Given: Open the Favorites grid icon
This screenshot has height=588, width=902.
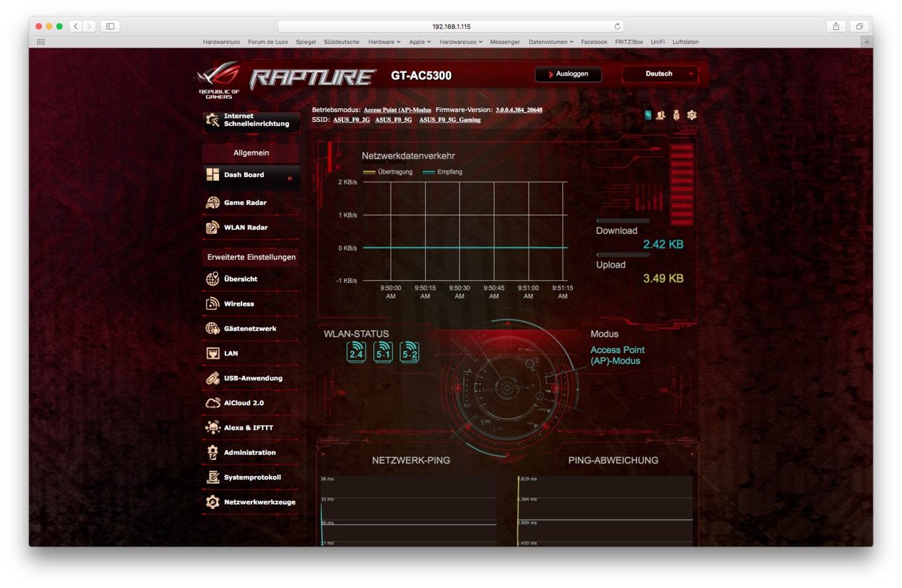Looking at the screenshot, I should pyautogui.click(x=40, y=42).
